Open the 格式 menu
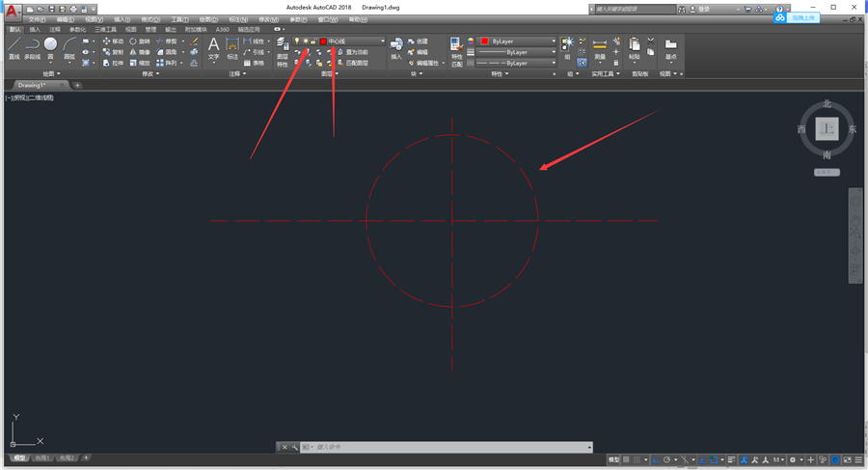 150,19
